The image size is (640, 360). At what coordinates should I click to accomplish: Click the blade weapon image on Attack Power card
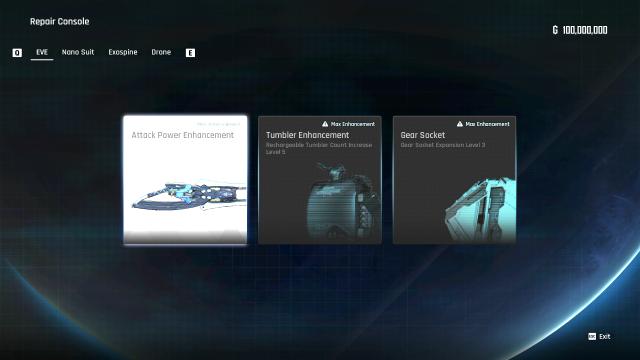[189, 197]
